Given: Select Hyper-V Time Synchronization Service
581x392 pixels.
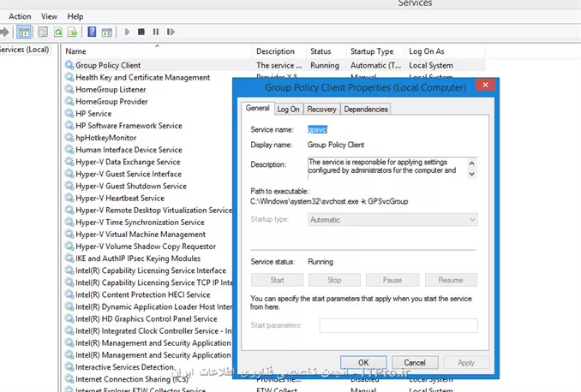Looking at the screenshot, I should click(x=140, y=222).
